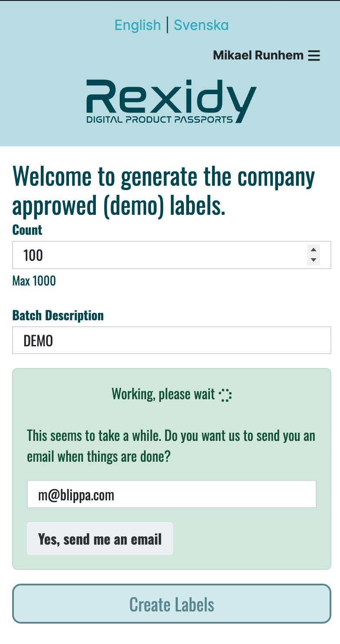Screen dimensions: 340x644
Task: Open the hamburger menu icon
Action: pos(314,56)
